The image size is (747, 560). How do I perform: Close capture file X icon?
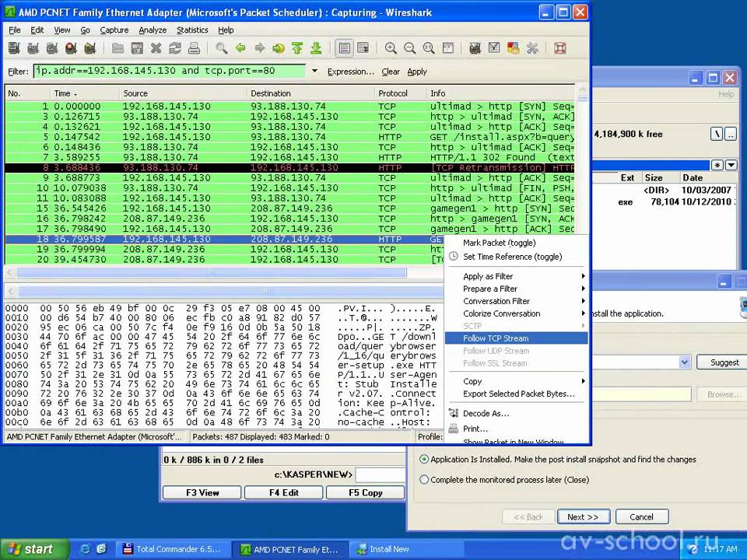click(x=156, y=48)
